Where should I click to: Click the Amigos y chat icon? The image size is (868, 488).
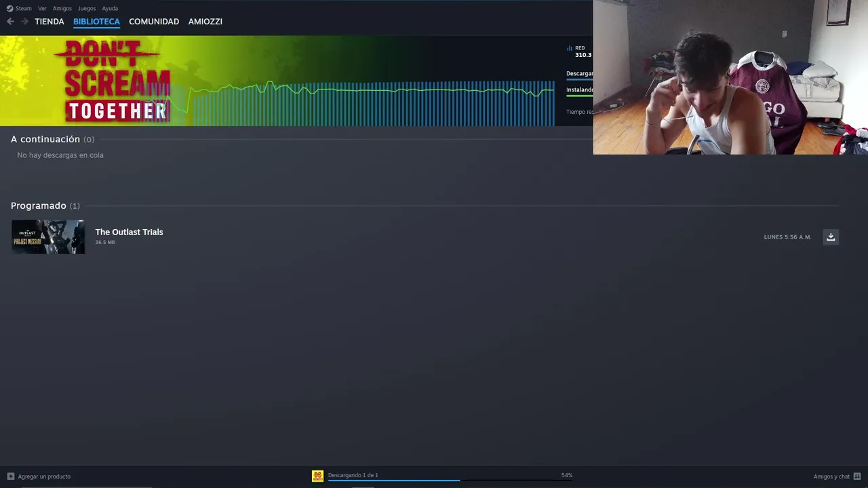(857, 476)
